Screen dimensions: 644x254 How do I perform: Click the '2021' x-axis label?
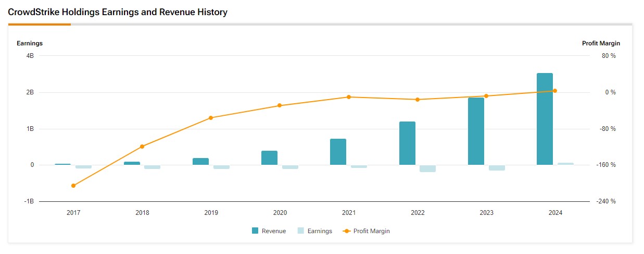pos(349,213)
